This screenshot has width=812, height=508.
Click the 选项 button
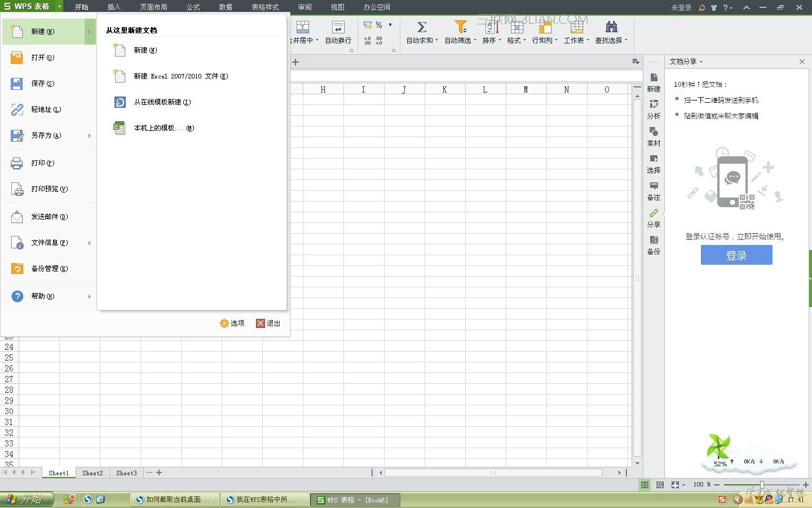(232, 323)
